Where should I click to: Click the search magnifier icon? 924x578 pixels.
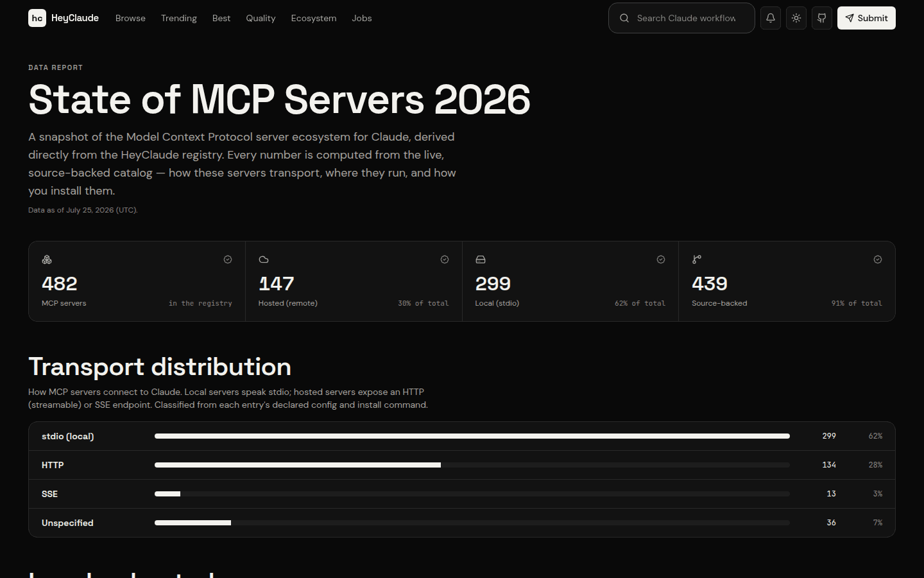[624, 18]
